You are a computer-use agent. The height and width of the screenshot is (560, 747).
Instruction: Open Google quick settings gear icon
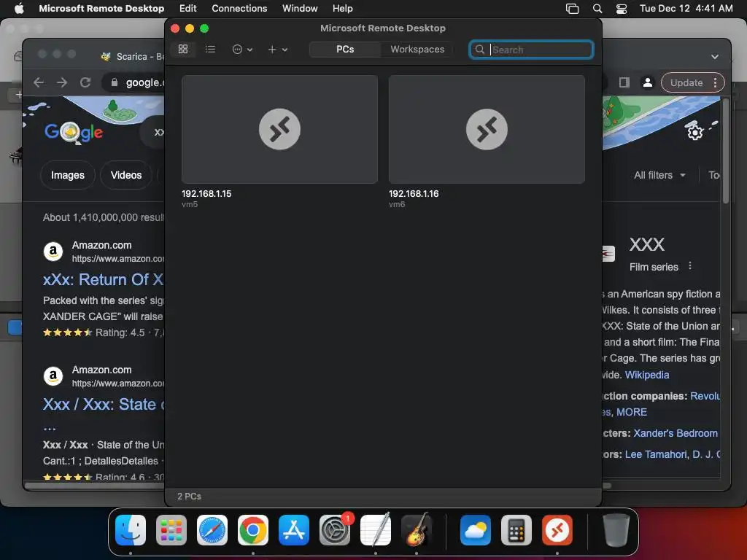pyautogui.click(x=694, y=132)
